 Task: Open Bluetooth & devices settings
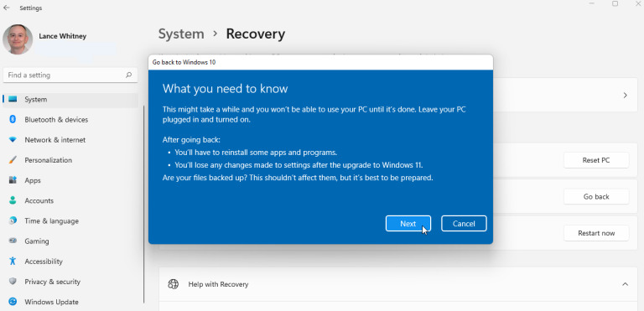[70, 120]
